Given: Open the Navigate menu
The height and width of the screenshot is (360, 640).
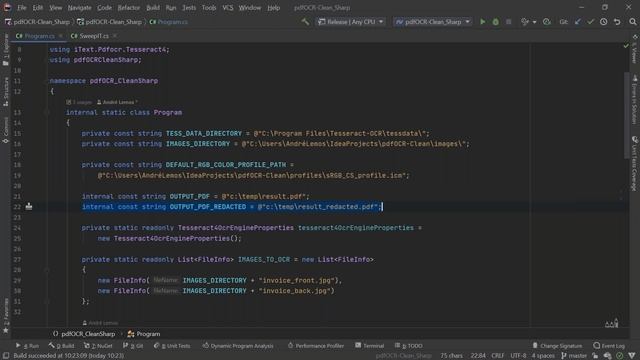Looking at the screenshot, I should (x=80, y=7).
